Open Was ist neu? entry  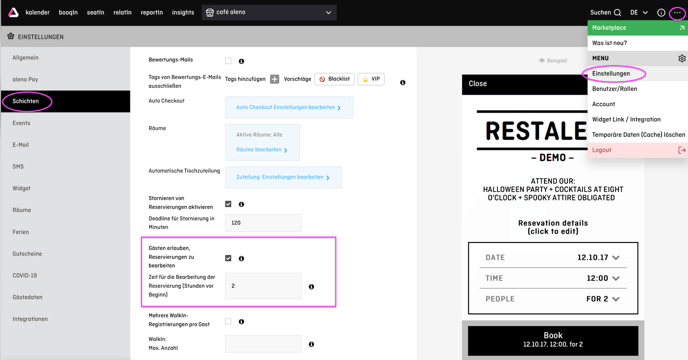(x=638, y=43)
